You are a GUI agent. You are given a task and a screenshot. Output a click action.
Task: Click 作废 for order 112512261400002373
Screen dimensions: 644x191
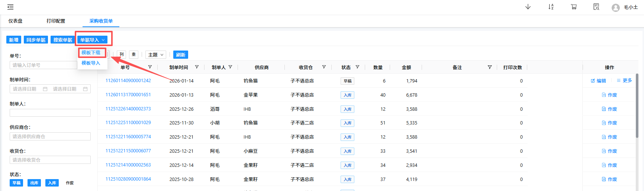[609, 109]
